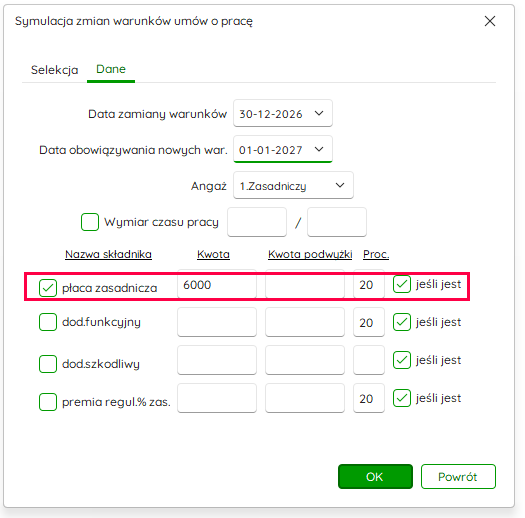Click the Proc. column header
Image resolution: width=525 pixels, height=518 pixels.
pyautogui.click(x=376, y=254)
